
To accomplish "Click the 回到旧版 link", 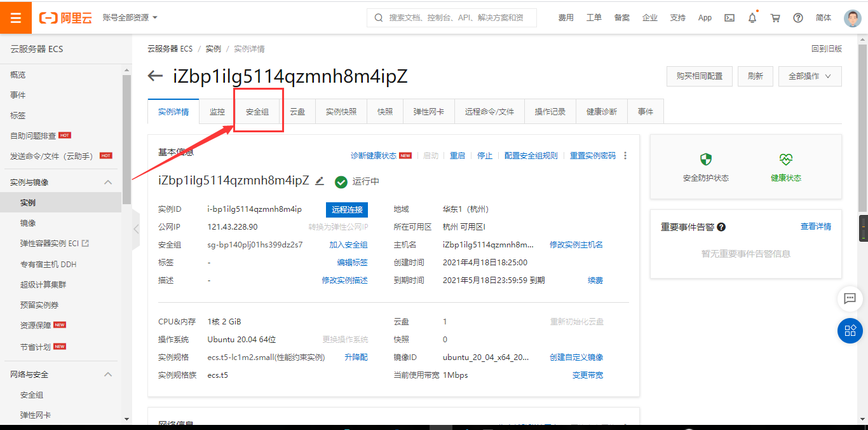I will [827, 49].
